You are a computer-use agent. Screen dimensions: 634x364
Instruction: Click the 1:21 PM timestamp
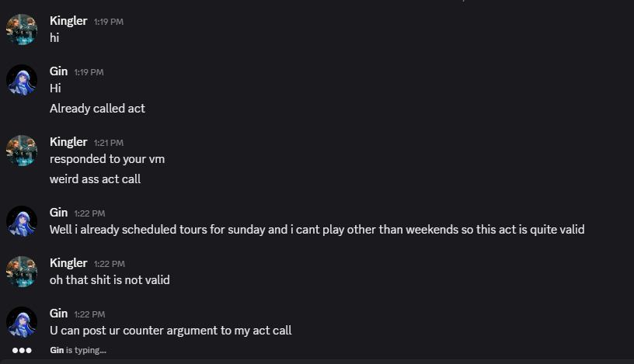[x=108, y=143]
